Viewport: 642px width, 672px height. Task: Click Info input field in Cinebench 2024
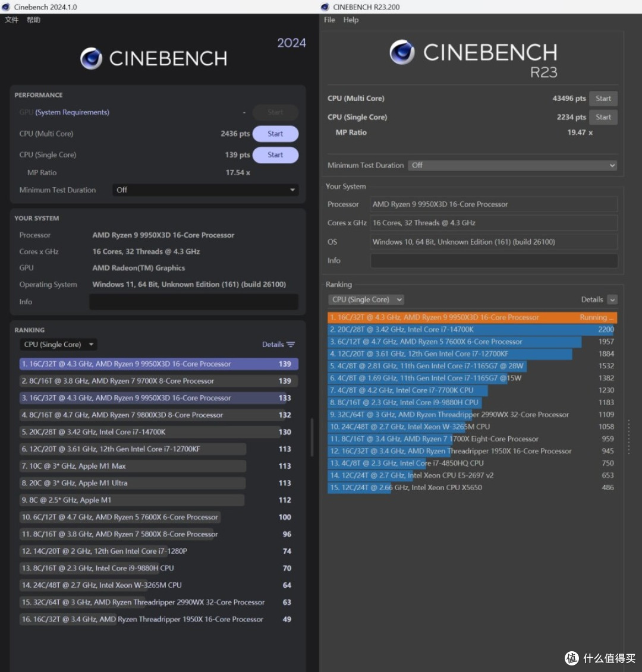click(x=194, y=302)
